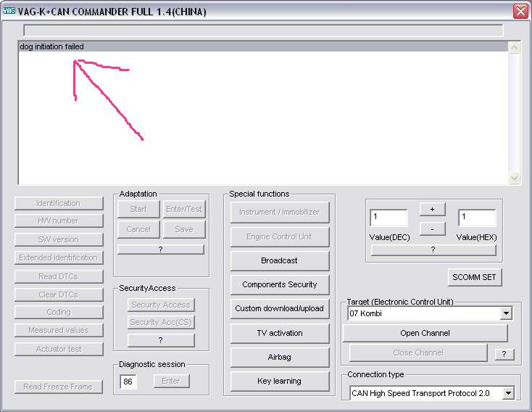Expand the Target ECU dropdown arrow
Viewport: 532px width, 412px height.
coord(506,313)
